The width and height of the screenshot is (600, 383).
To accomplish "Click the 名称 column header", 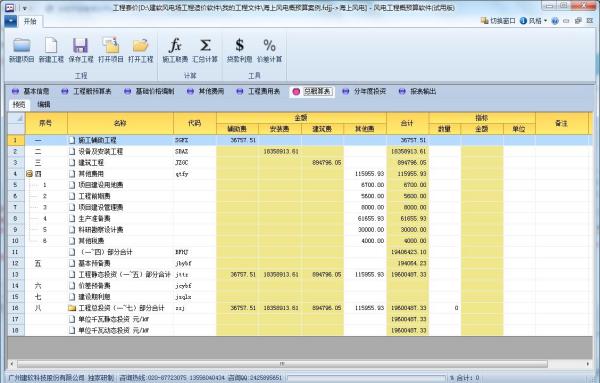I will pos(120,123).
